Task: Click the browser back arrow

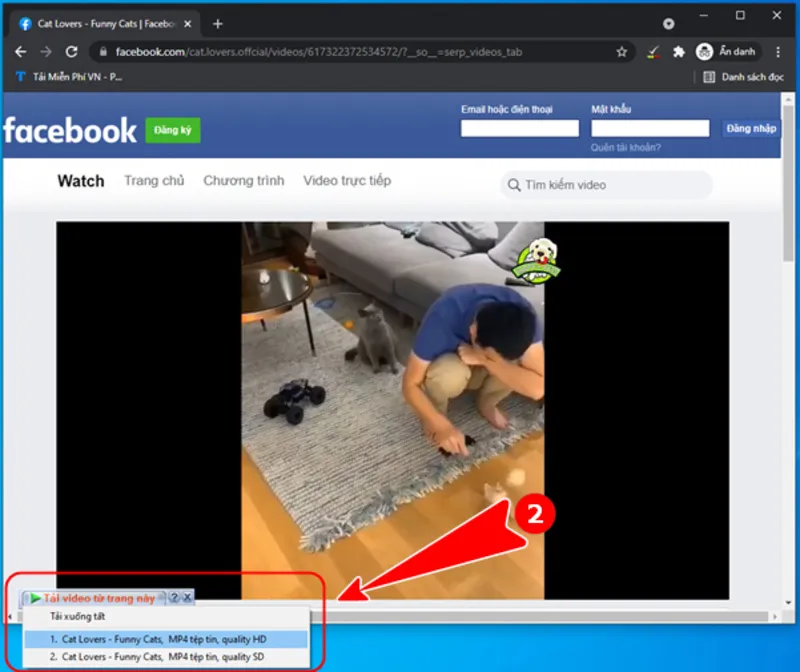Action: point(21,52)
